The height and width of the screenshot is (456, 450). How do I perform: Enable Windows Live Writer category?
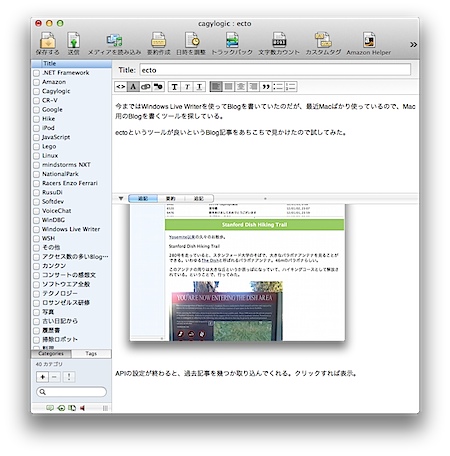coord(37,229)
